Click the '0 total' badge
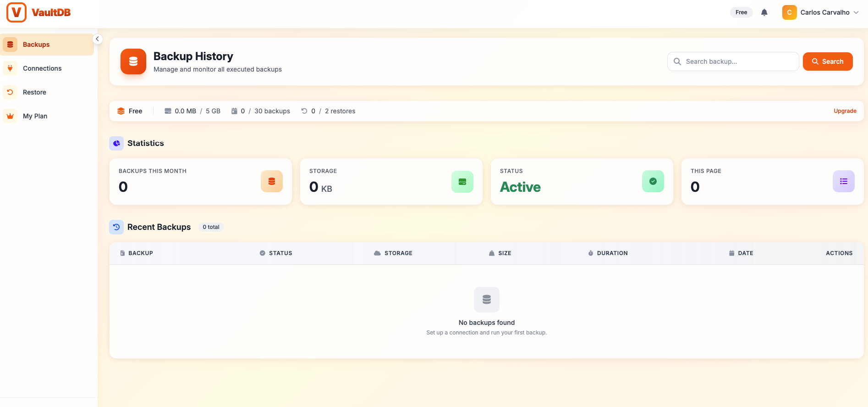 [211, 227]
